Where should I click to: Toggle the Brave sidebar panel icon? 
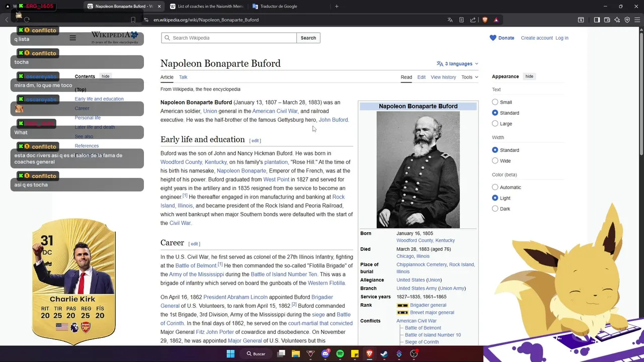click(x=597, y=20)
